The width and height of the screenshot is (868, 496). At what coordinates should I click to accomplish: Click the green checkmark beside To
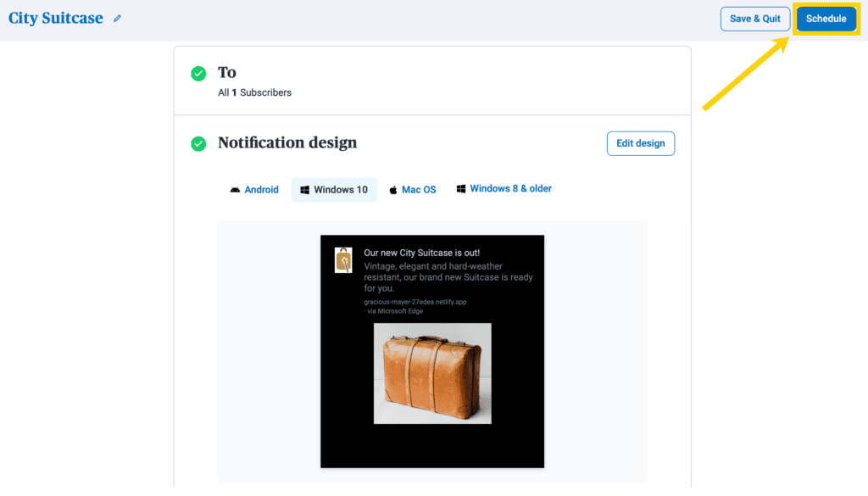coord(198,74)
